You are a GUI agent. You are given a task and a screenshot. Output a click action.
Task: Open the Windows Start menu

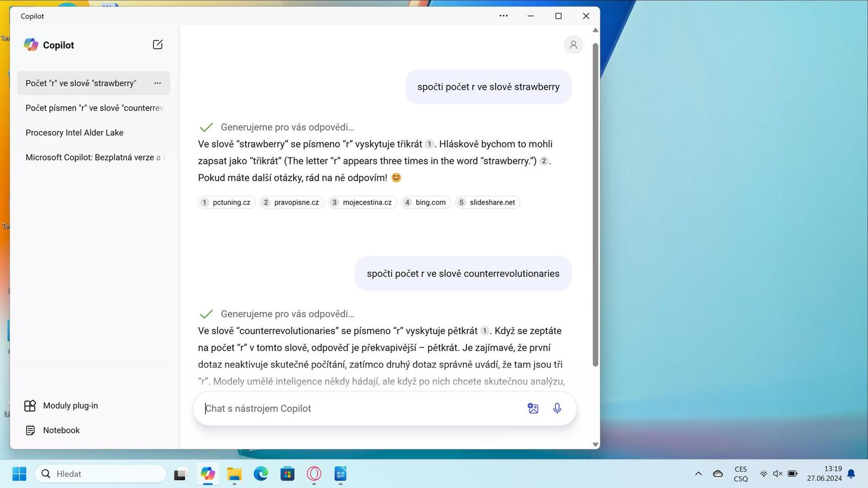19,474
